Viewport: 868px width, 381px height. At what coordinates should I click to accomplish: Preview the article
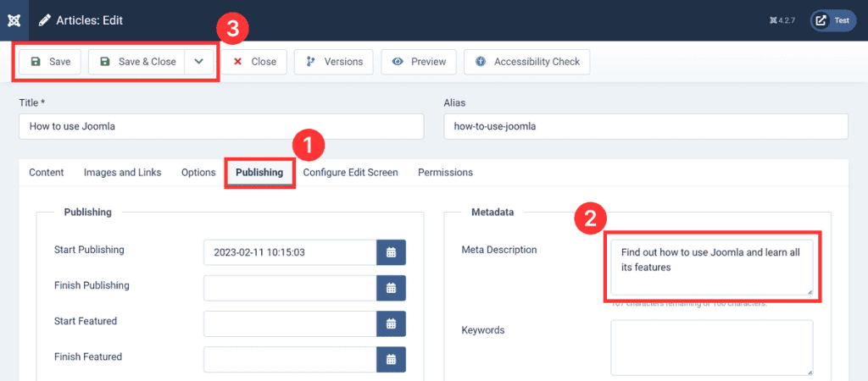point(419,61)
